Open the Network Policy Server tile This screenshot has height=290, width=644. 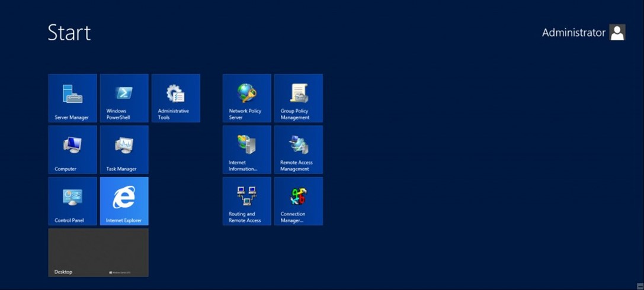coord(247,98)
